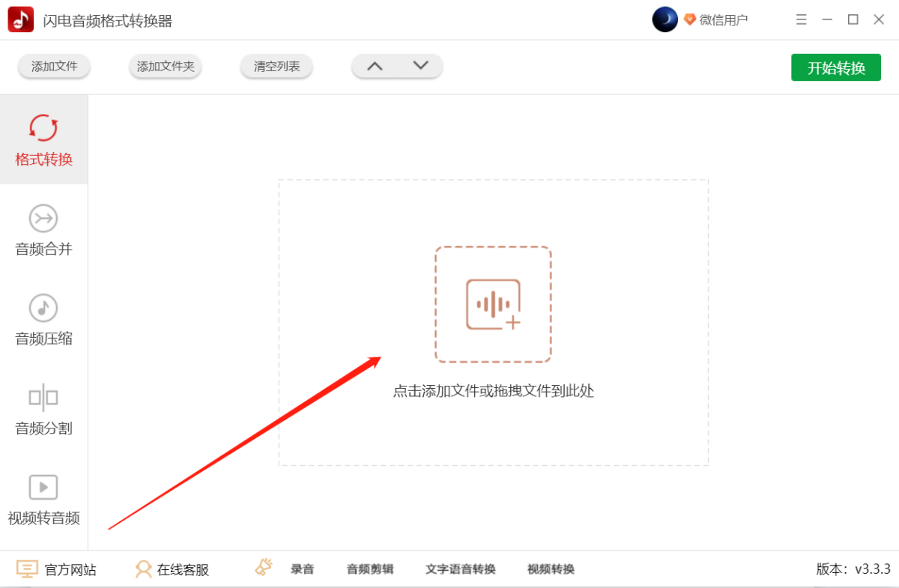This screenshot has width=899, height=588.
Task: Click the orange VIP diamond badge
Action: click(690, 19)
